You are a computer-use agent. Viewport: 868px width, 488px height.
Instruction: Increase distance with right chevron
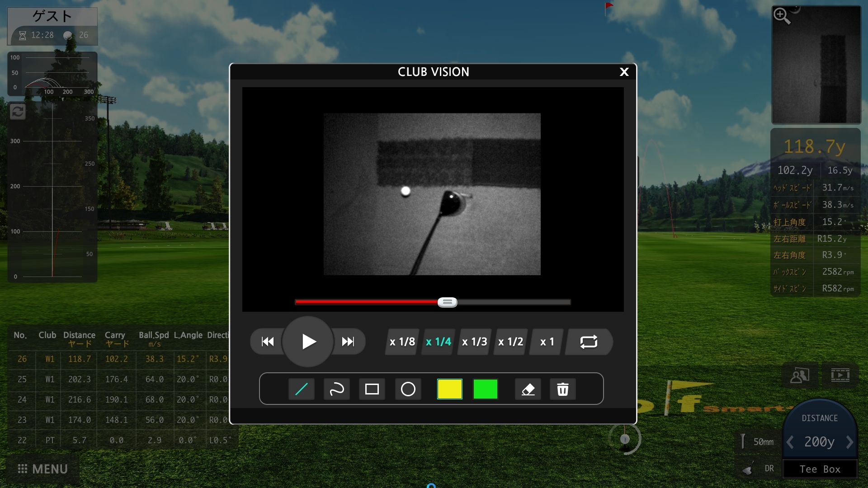[x=849, y=441]
